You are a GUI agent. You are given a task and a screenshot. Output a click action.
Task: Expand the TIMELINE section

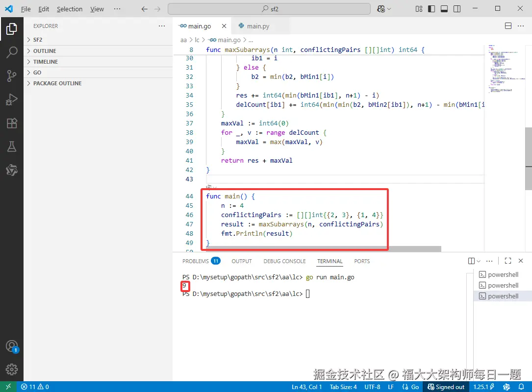[98, 62]
